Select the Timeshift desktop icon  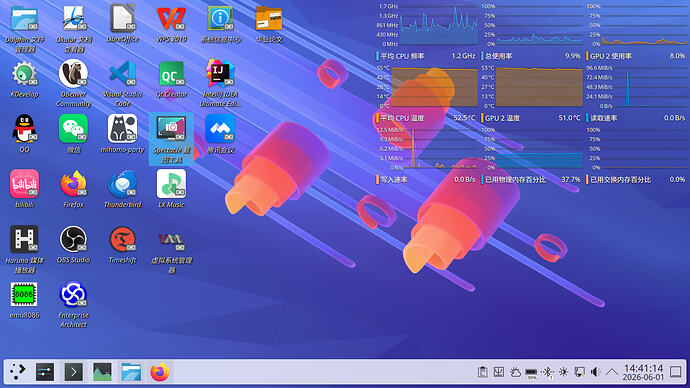pos(123,240)
